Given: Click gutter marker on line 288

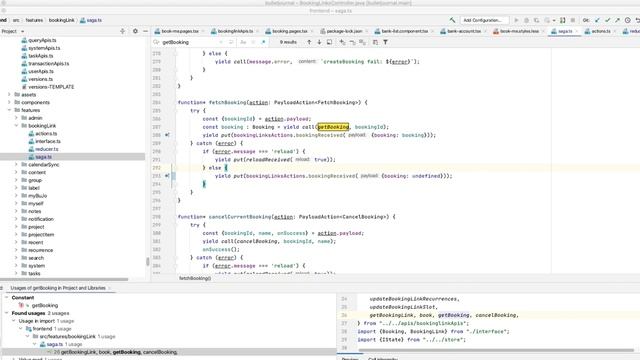Looking at the screenshot, I should 167,135.
